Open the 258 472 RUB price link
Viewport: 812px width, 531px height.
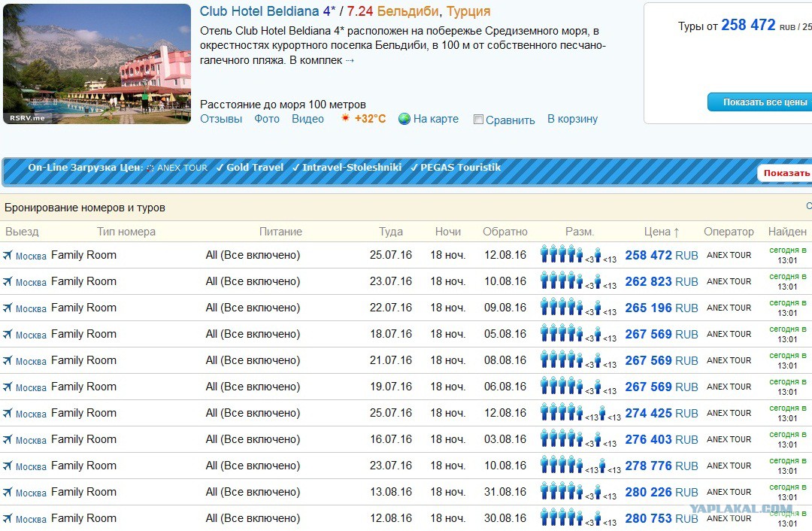(662, 256)
